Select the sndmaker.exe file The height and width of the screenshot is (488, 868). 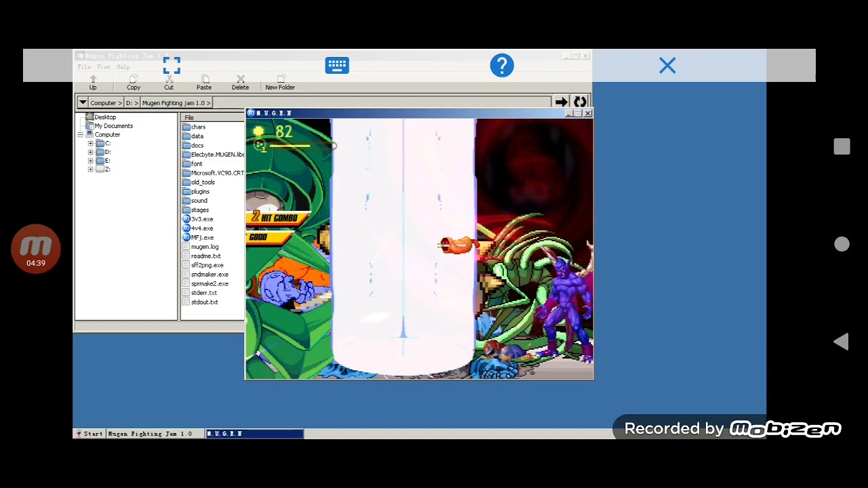pos(205,274)
